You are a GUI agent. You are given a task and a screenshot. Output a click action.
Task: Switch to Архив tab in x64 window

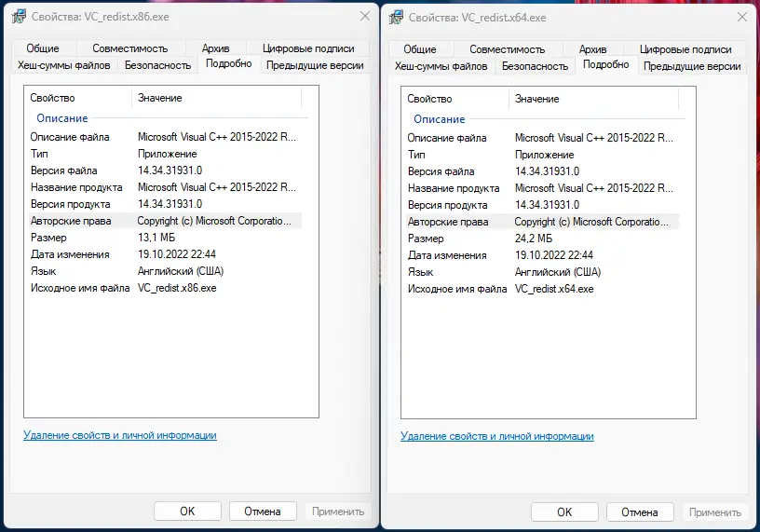tap(592, 49)
